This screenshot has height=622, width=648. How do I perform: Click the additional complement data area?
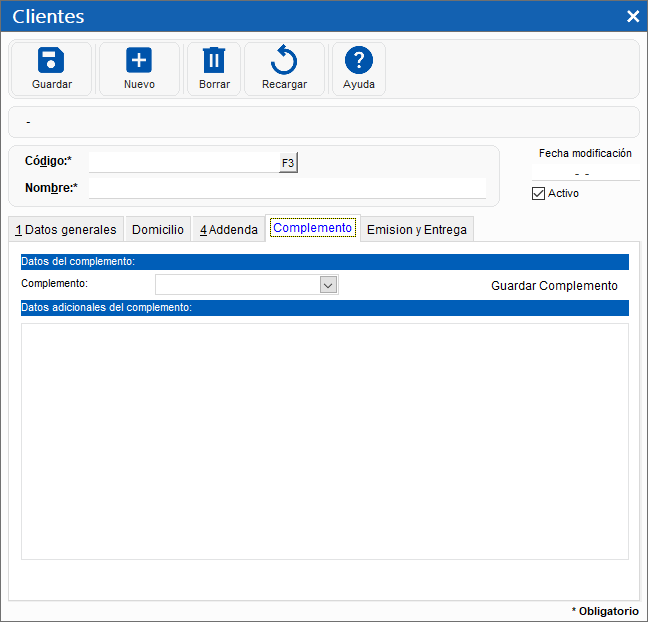tap(324, 440)
